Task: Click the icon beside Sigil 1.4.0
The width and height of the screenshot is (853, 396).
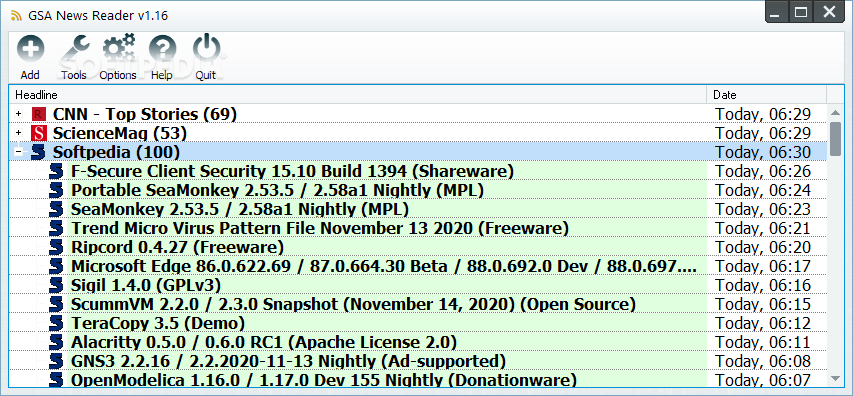Action: (57, 286)
